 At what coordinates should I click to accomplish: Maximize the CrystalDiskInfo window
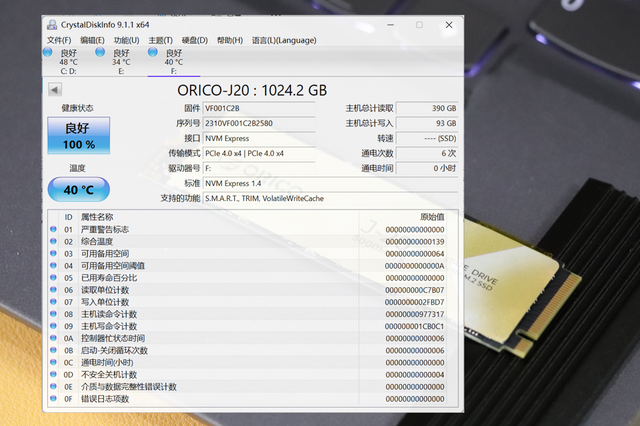coord(419,25)
